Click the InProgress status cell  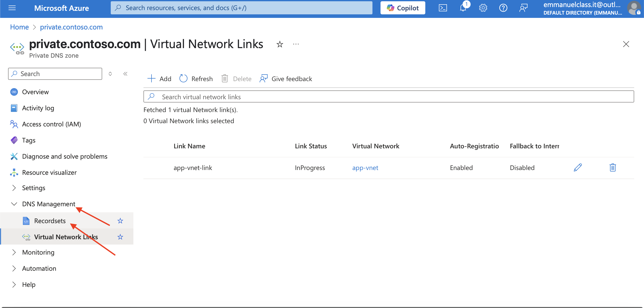tap(310, 168)
